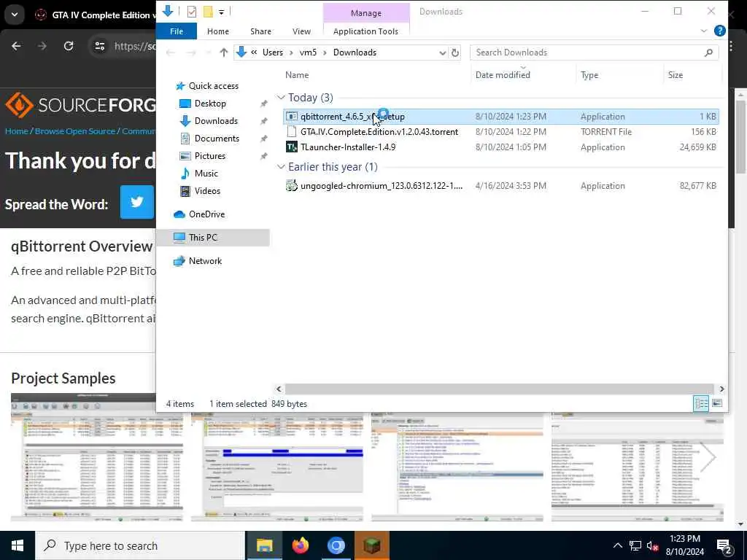Select This PC in navigation pane

click(213, 238)
